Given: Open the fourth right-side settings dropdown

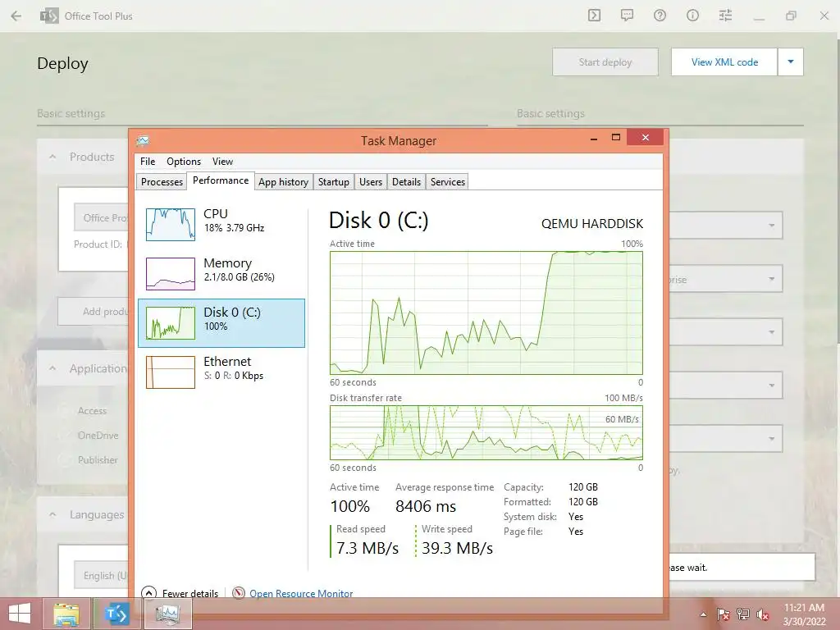Looking at the screenshot, I should (726, 386).
